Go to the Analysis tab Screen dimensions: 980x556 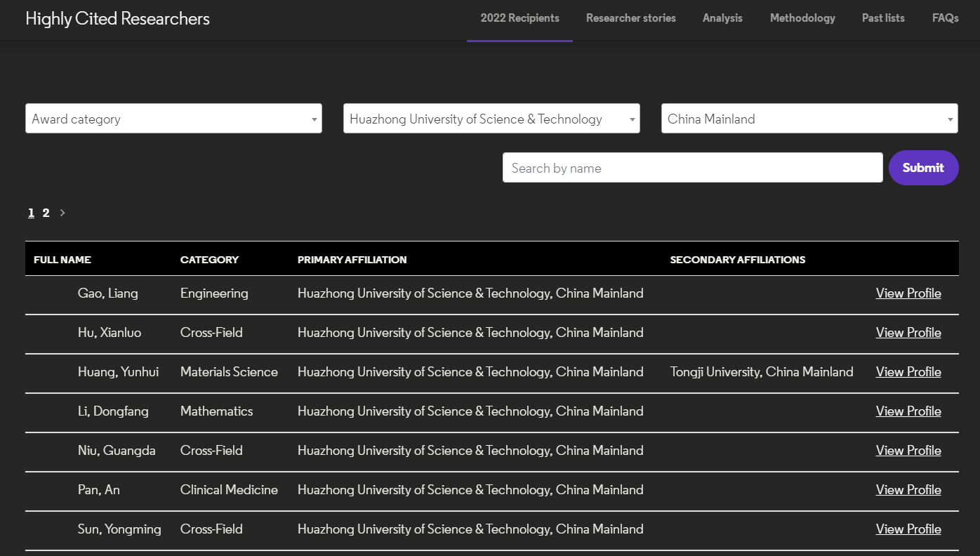pos(722,18)
